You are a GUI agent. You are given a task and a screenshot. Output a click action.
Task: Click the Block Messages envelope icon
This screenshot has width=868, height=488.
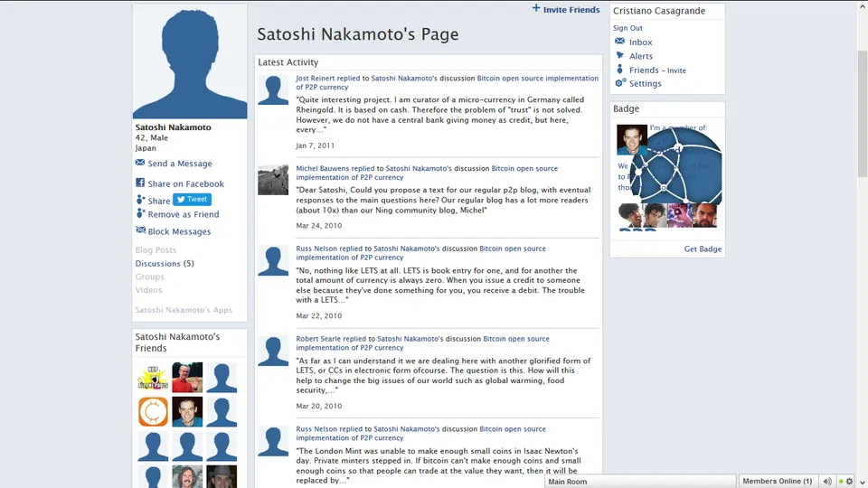click(141, 230)
